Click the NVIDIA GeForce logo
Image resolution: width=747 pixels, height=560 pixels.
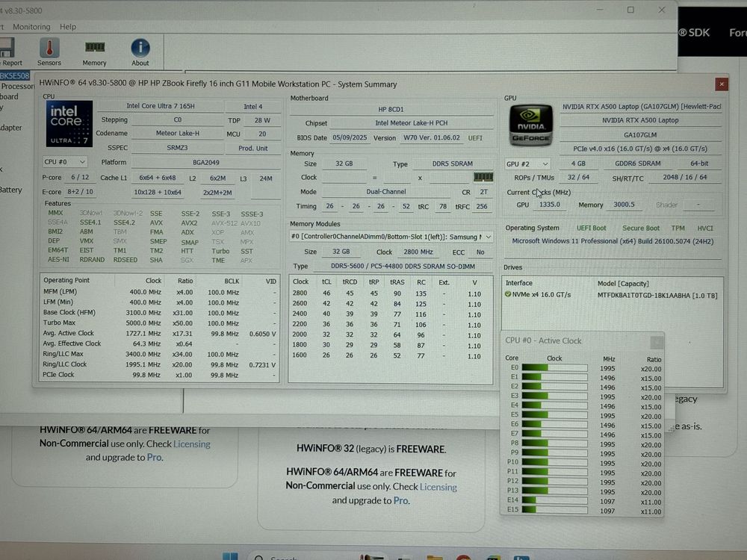[531, 125]
